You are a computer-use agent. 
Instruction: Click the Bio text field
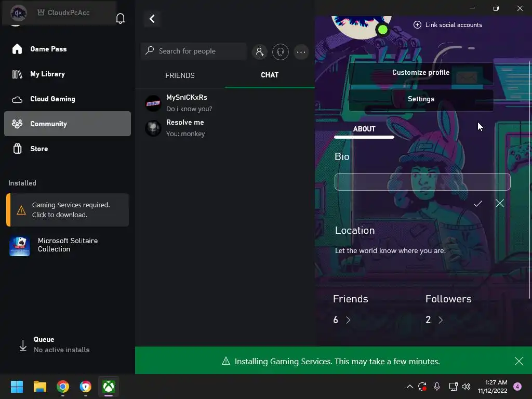pyautogui.click(x=422, y=182)
